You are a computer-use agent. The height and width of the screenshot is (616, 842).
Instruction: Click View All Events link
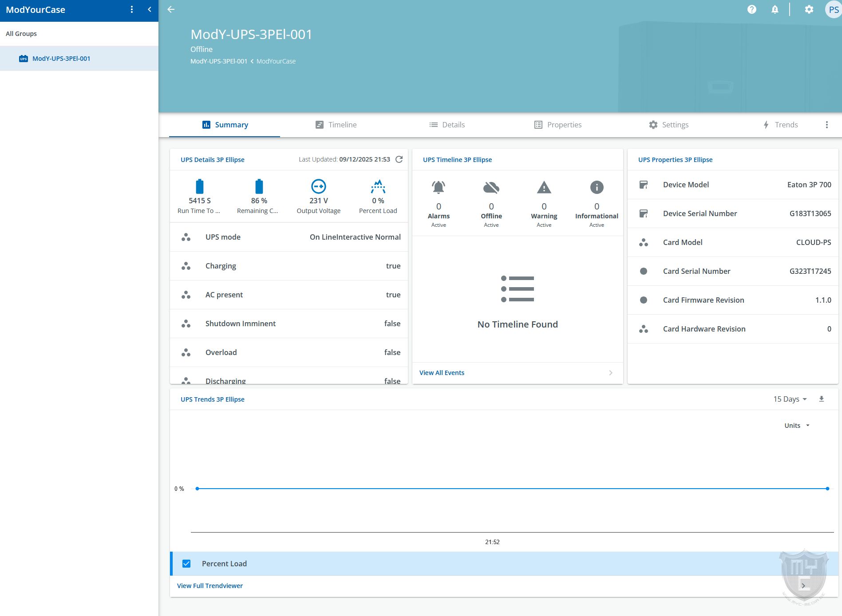(x=442, y=373)
